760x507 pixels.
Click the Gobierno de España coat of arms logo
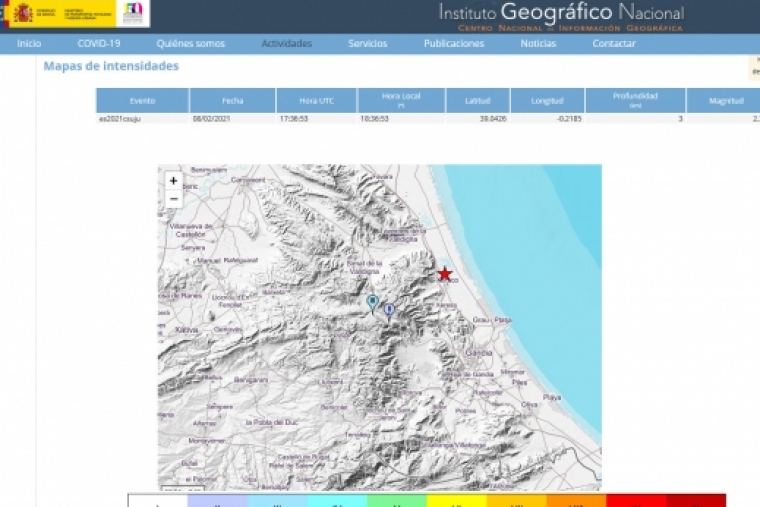click(22, 13)
